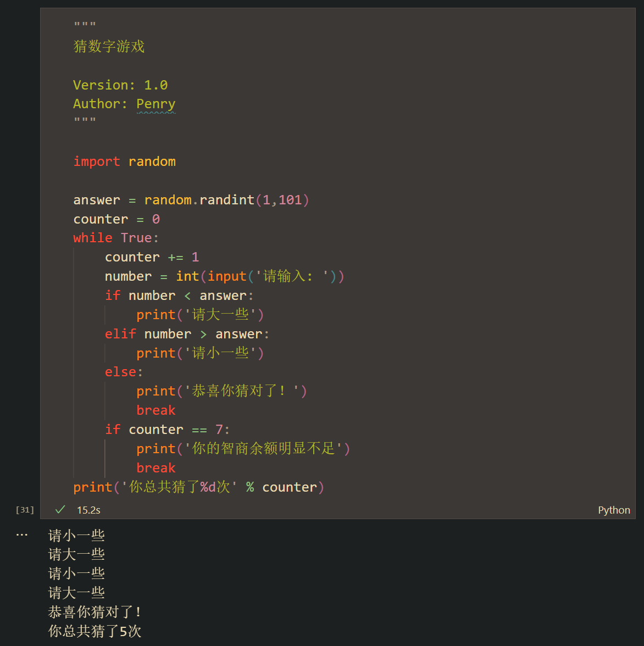Viewport: 644px width, 646px height.
Task: Click the green checkmark execution status icon
Action: 59,510
